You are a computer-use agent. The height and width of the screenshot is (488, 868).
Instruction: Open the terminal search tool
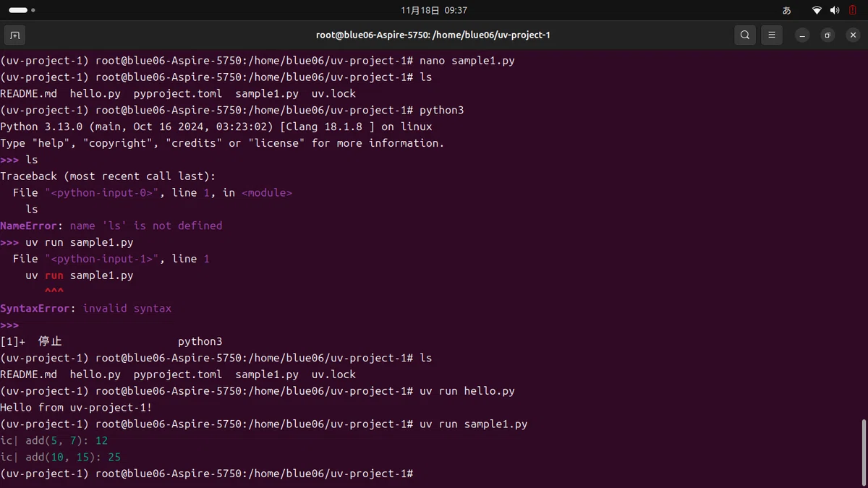(x=745, y=35)
